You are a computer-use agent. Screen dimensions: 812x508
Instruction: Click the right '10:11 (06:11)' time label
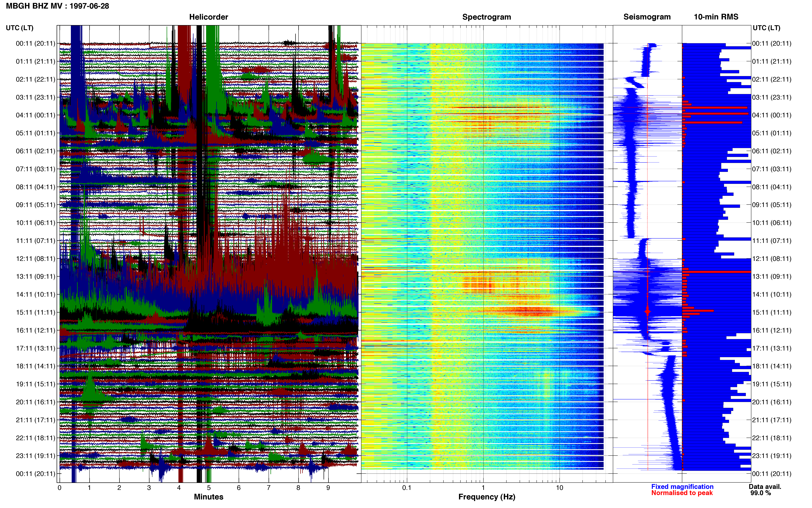(772, 223)
